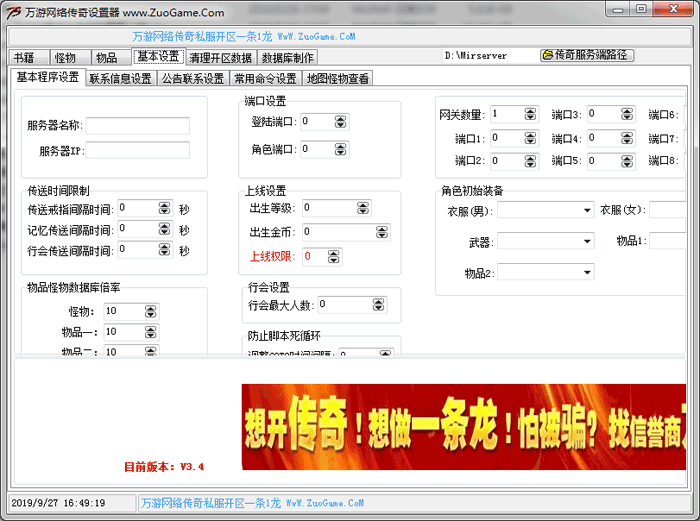This screenshot has width=700, height=521.
Task: Select the 基本设置 tab
Action: click(158, 56)
